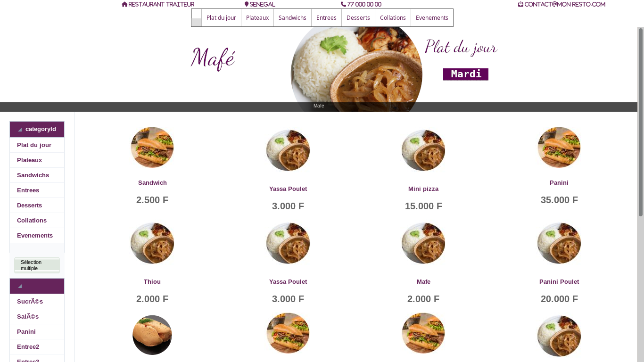
Task: Open the Panini Poulet product image
Action: [559, 243]
